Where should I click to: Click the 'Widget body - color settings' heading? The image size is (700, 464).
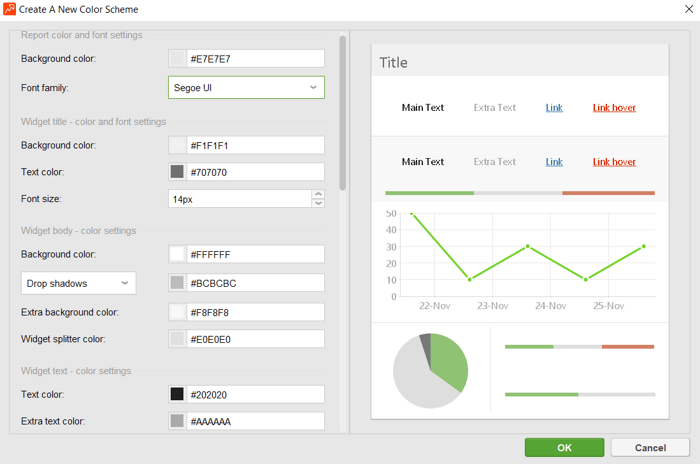pyautogui.click(x=79, y=231)
